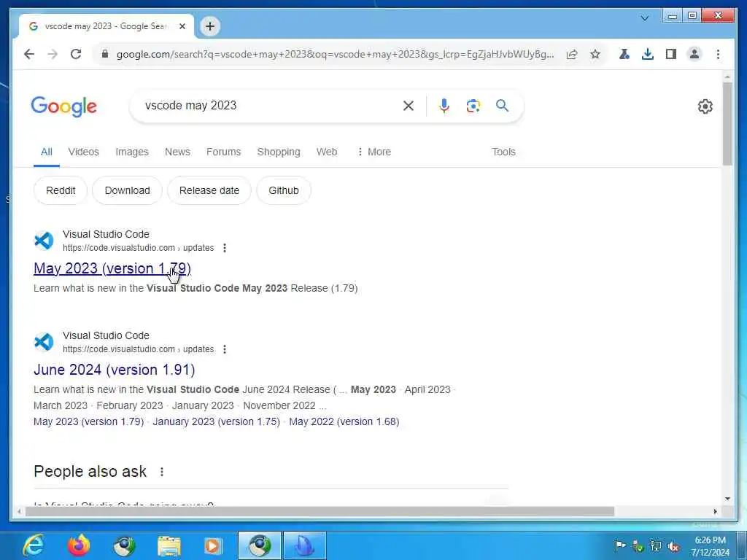Image resolution: width=747 pixels, height=560 pixels.
Task: Open sitelink 'May 2022 (version 1.68)'
Action: pyautogui.click(x=344, y=422)
